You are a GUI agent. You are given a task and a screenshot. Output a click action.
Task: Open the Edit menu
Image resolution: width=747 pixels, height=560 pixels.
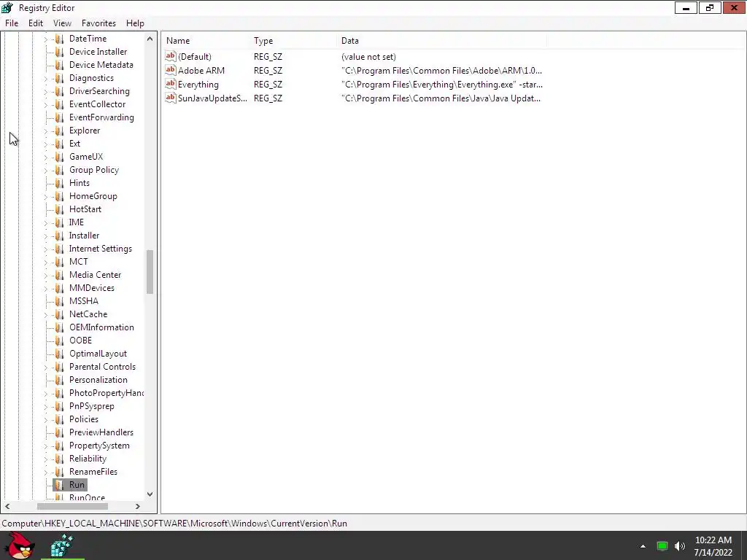[36, 23]
